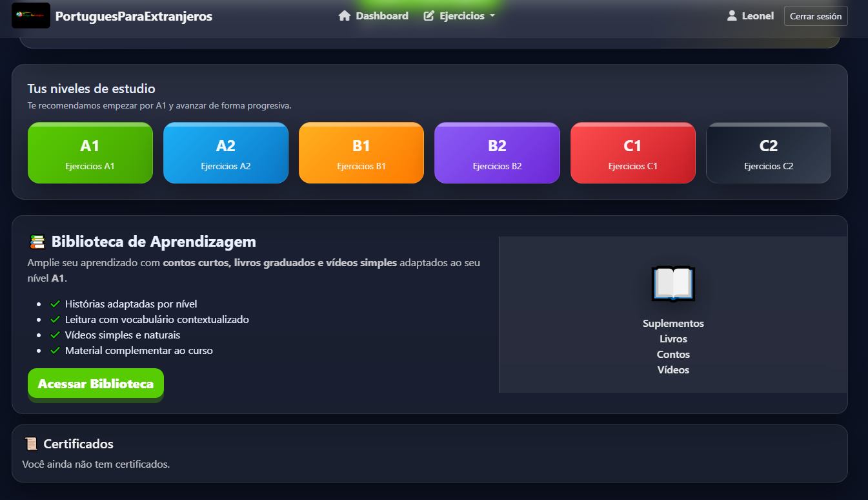Click the Livros label in library panel
Screen dimensions: 868x500
673,339
